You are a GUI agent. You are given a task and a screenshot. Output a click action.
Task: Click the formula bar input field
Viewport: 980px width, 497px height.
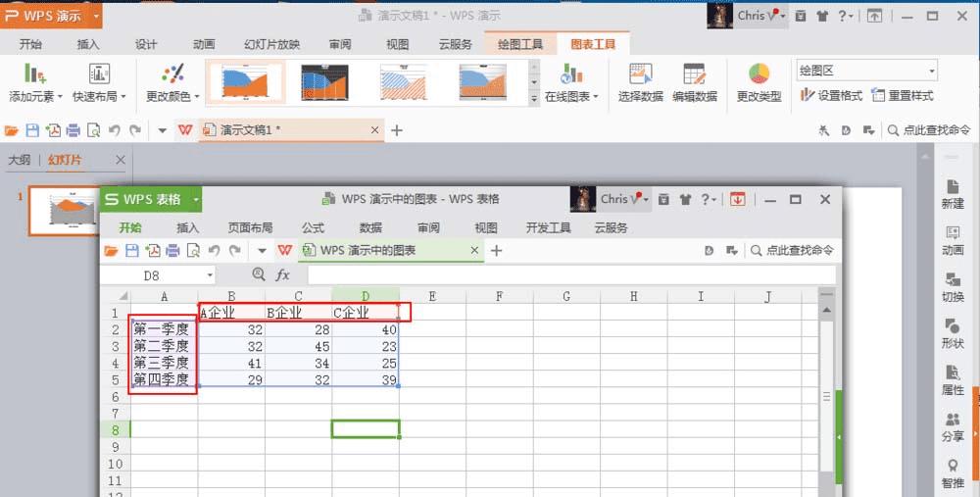[x=571, y=275]
